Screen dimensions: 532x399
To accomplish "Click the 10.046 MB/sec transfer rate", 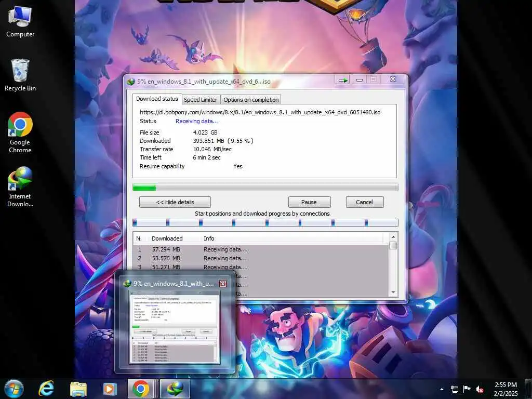I will tap(212, 149).
